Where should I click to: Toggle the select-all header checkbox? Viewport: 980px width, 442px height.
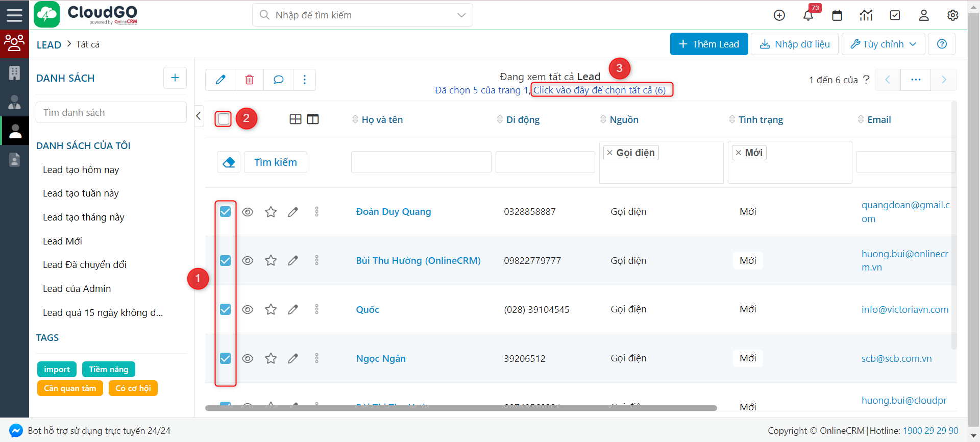[224, 119]
